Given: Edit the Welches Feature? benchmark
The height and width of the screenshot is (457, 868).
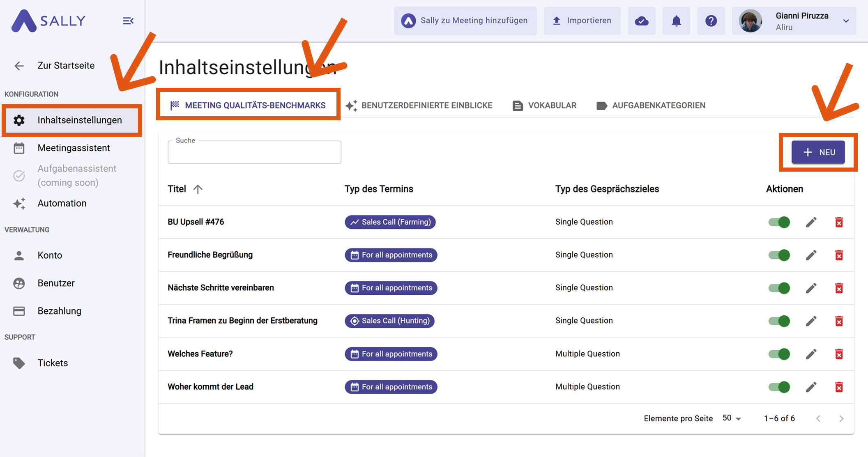Looking at the screenshot, I should pyautogui.click(x=811, y=354).
